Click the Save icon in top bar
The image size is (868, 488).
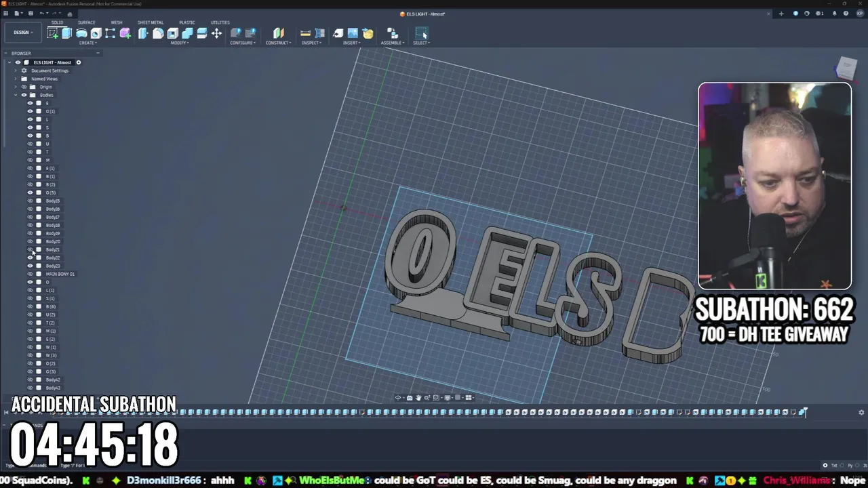point(31,14)
